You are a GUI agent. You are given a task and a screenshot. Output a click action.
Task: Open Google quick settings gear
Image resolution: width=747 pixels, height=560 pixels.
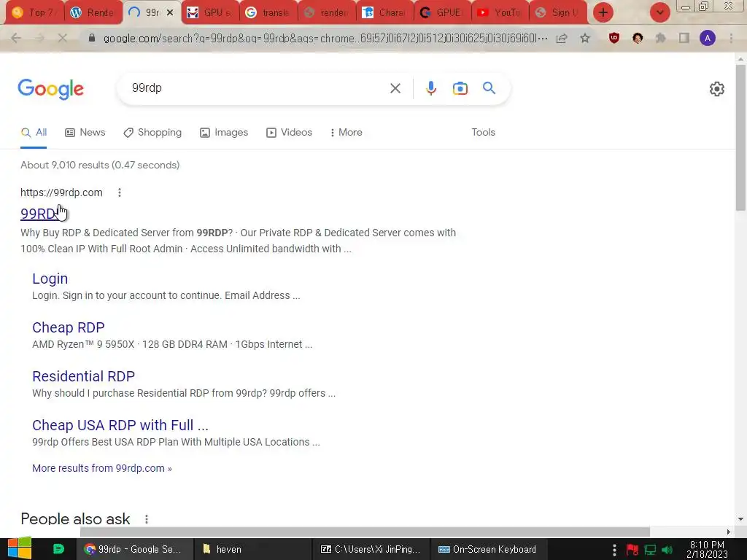[716, 89]
